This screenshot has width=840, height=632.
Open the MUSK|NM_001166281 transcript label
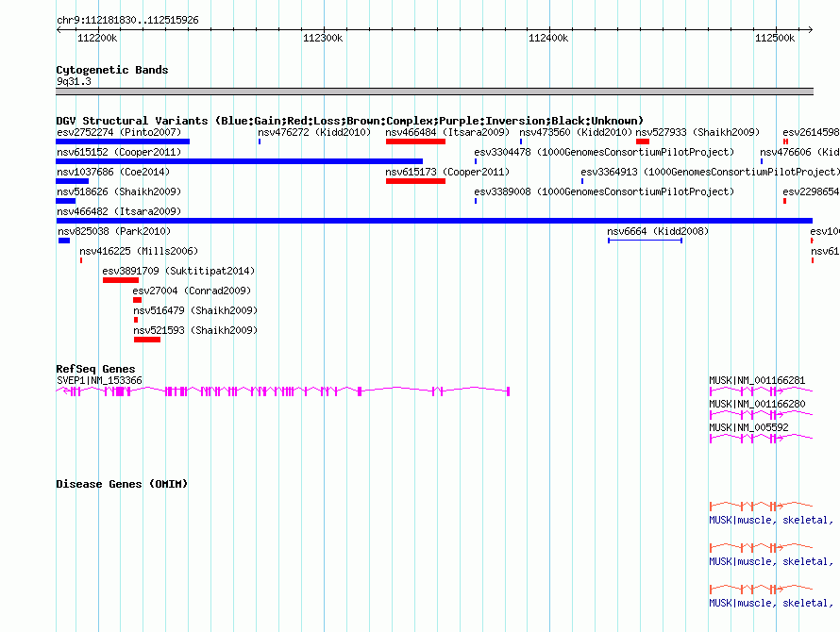pos(757,380)
